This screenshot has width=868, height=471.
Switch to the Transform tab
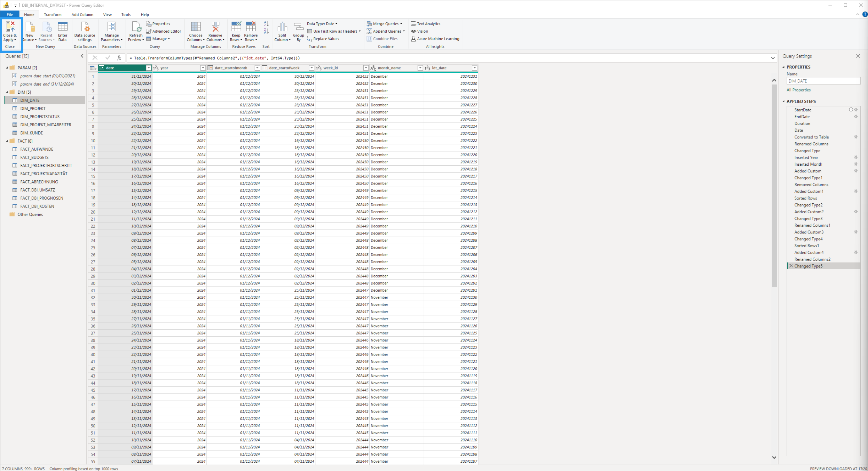[x=52, y=14]
